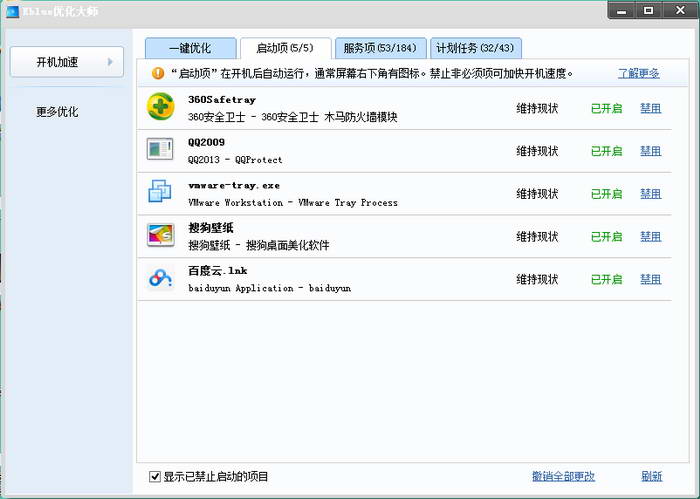Click the QQ2009 program icon
The height and width of the screenshot is (499, 700).
coord(160,149)
